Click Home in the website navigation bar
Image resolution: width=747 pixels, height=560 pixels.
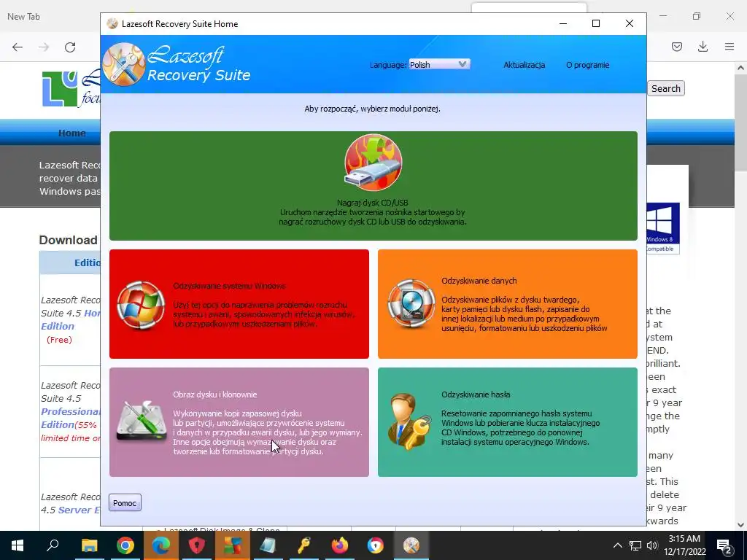click(x=72, y=133)
